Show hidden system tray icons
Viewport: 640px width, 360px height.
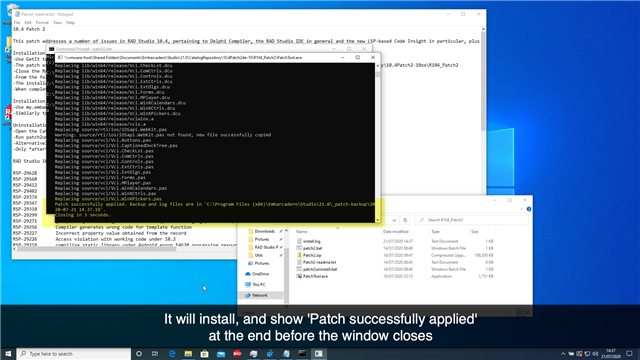pos(563,353)
